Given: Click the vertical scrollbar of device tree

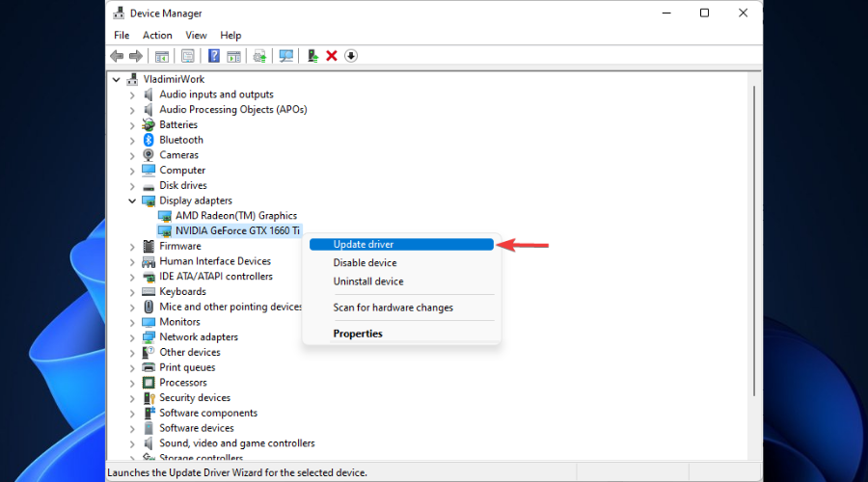Looking at the screenshot, I should click(x=754, y=241).
